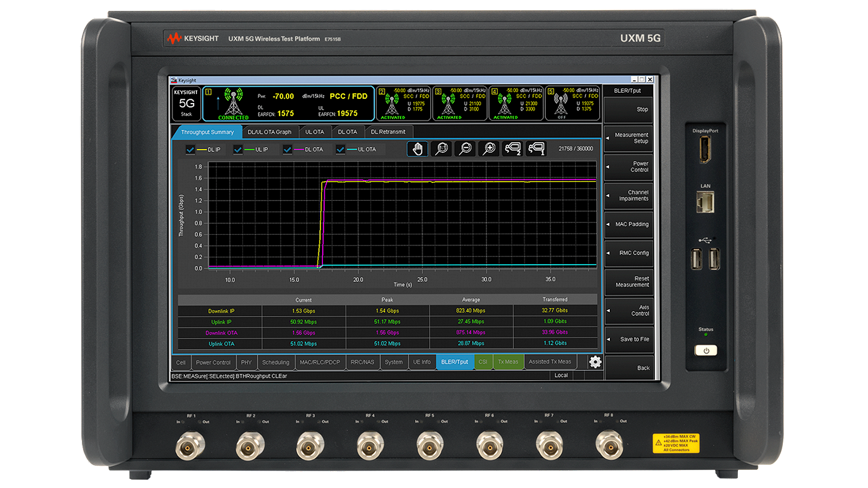Select marker 2 icon
This screenshot has height=488, width=868.
click(x=513, y=149)
